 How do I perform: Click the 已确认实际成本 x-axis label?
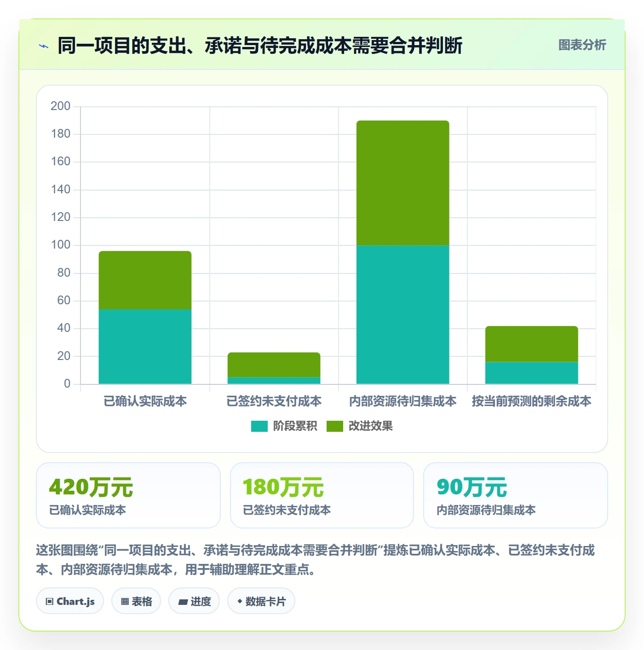[145, 401]
